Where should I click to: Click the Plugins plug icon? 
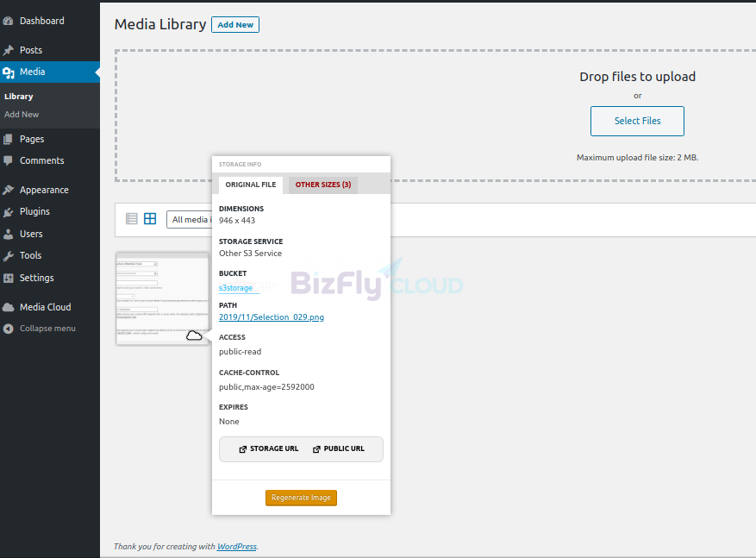(9, 212)
